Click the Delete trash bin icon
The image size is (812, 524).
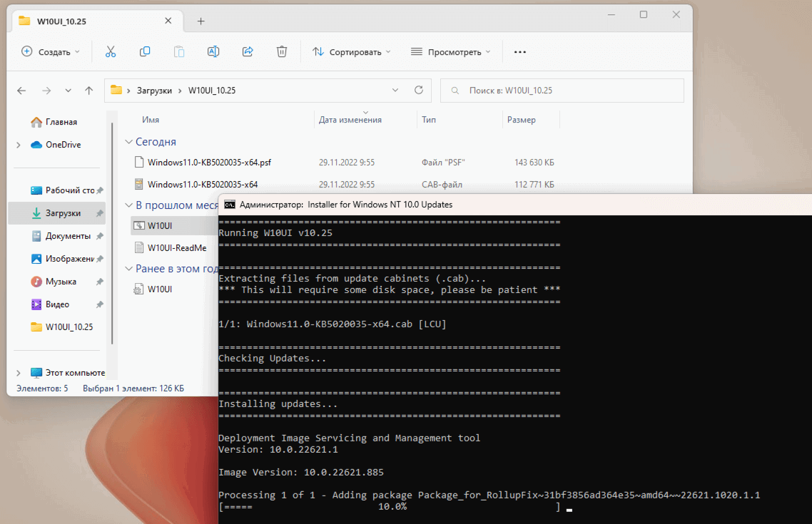click(282, 52)
